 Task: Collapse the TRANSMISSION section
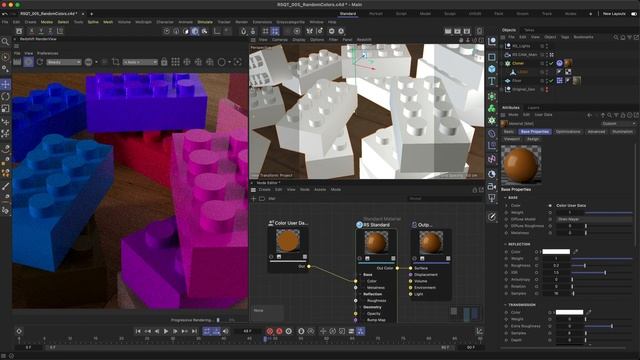pyautogui.click(x=505, y=305)
